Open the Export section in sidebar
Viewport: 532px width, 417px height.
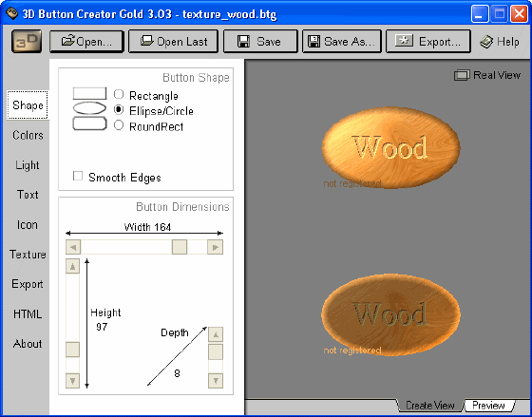pos(28,284)
